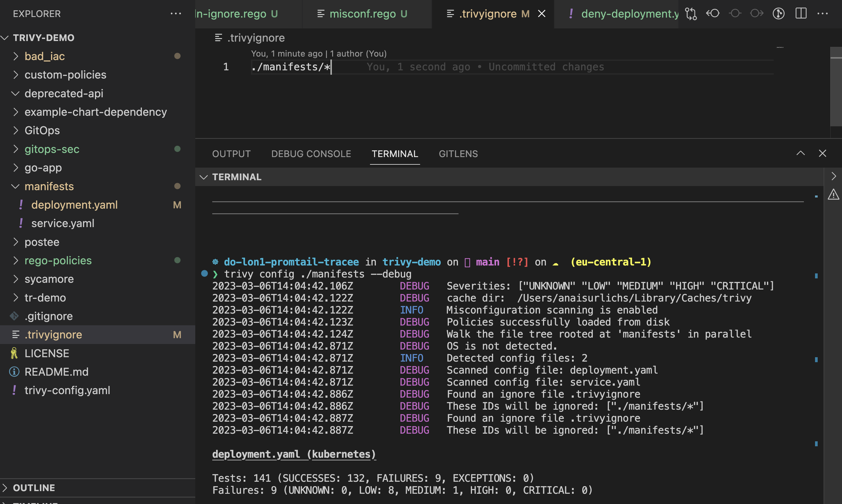The width and height of the screenshot is (842, 504).
Task: Open trivy-config.yaml from the explorer
Action: pyautogui.click(x=97, y=391)
